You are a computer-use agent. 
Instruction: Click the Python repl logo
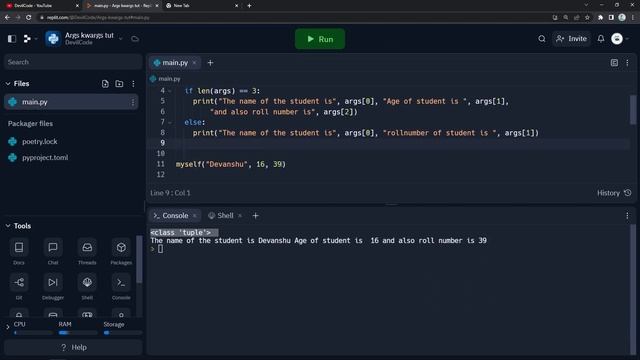click(x=53, y=39)
